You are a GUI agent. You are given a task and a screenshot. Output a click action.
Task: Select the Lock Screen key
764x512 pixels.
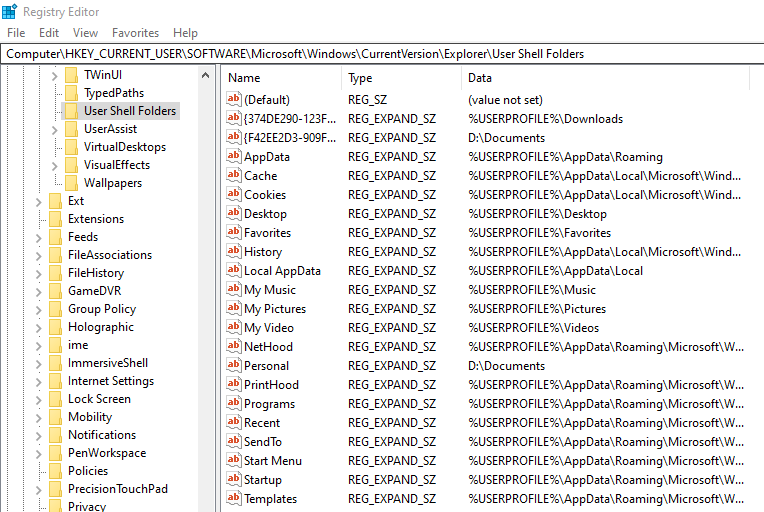(x=99, y=399)
